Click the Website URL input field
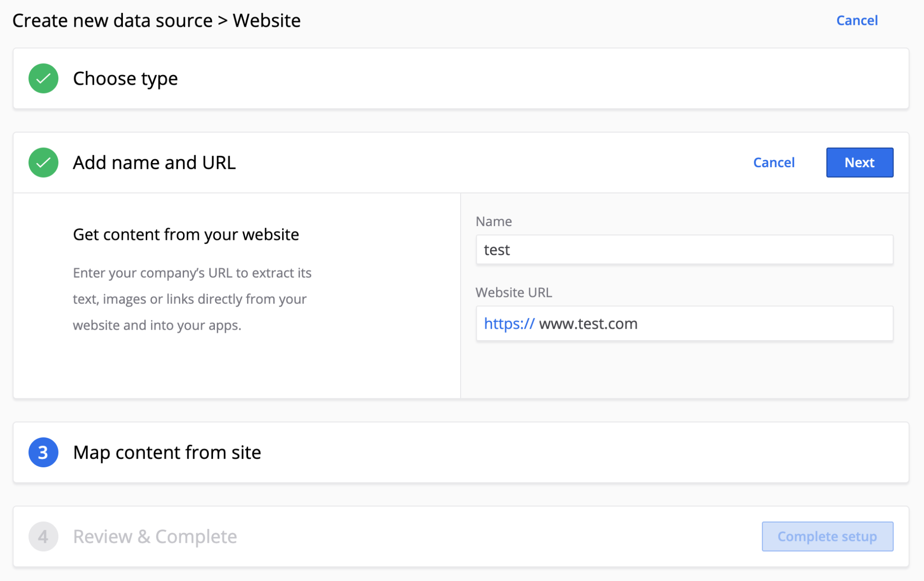 [684, 324]
